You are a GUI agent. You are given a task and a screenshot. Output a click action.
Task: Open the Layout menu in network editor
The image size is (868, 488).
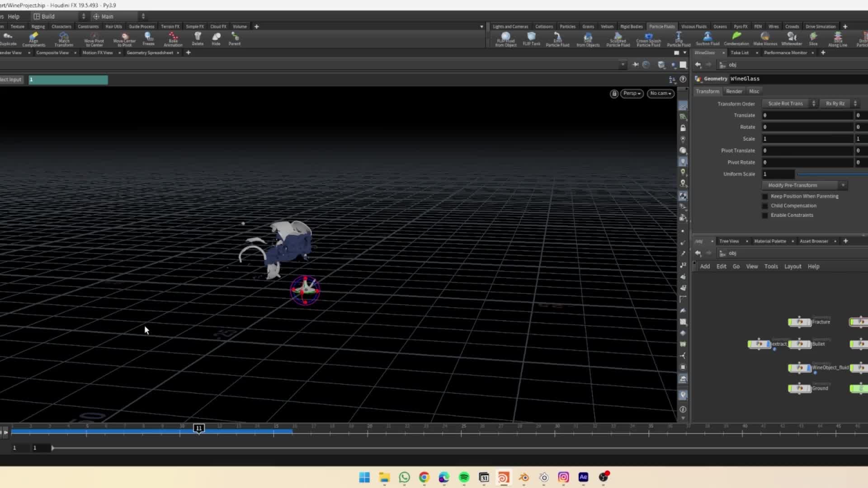pos(793,267)
